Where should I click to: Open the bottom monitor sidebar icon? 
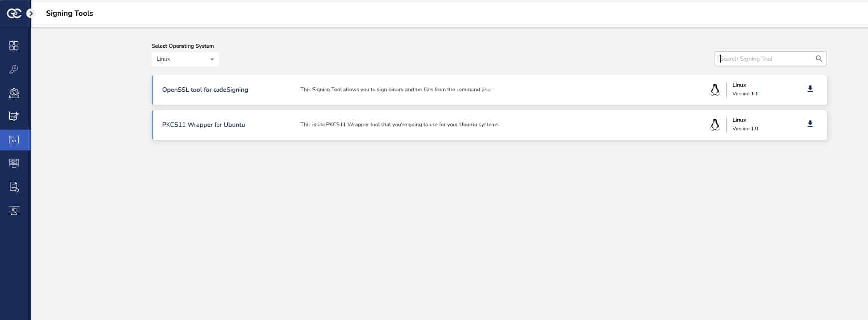click(x=14, y=211)
